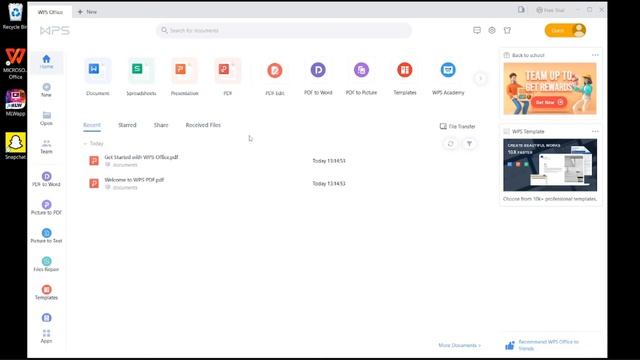Click the Free Trial button in the title bar
This screenshot has width=640, height=360.
[550, 10]
